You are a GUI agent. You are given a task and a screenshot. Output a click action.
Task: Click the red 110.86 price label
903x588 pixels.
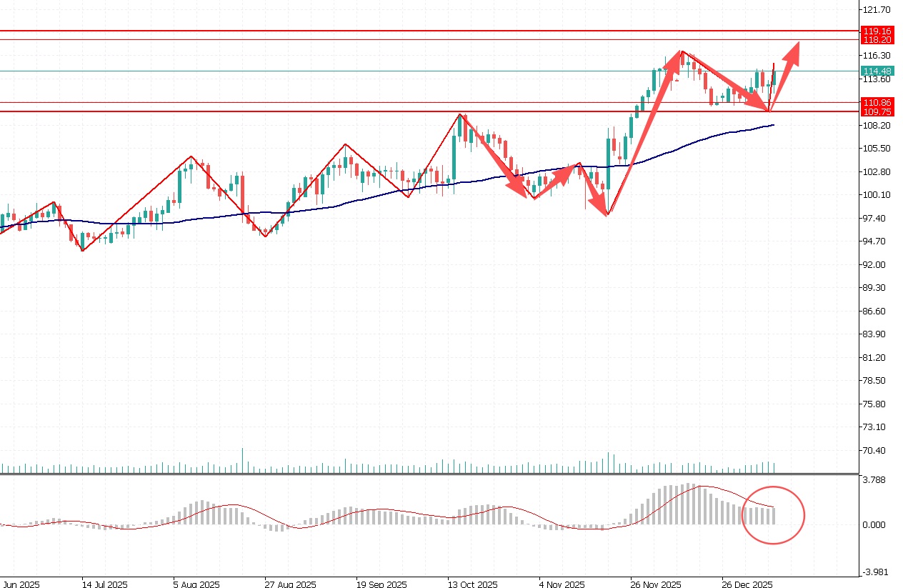click(x=877, y=103)
